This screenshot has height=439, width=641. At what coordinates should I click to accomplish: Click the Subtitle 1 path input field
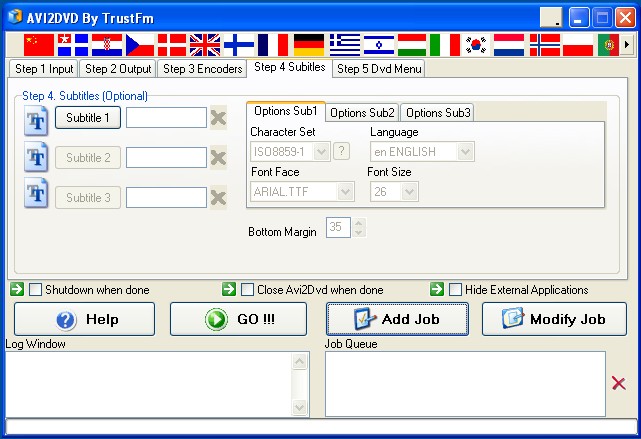[x=166, y=118]
